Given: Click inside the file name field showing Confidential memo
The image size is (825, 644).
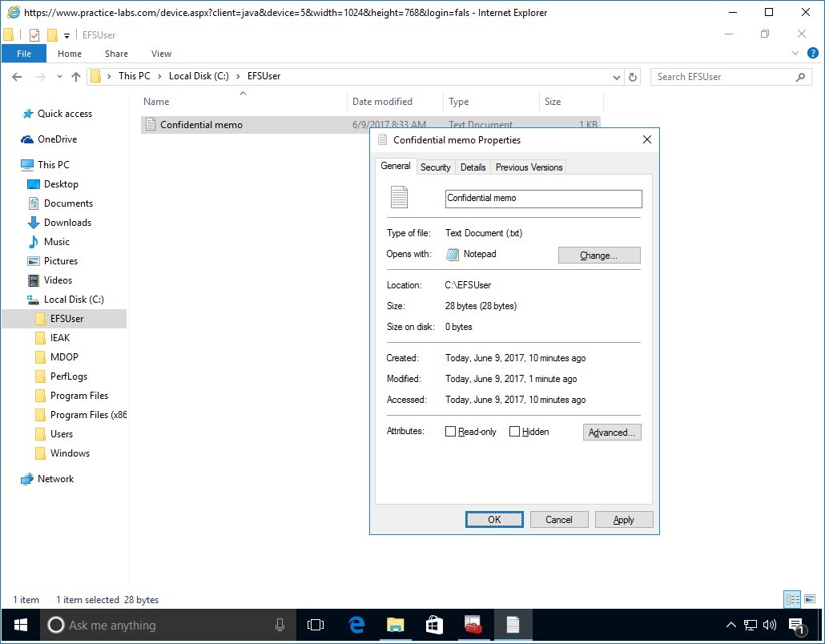Looking at the screenshot, I should [543, 198].
